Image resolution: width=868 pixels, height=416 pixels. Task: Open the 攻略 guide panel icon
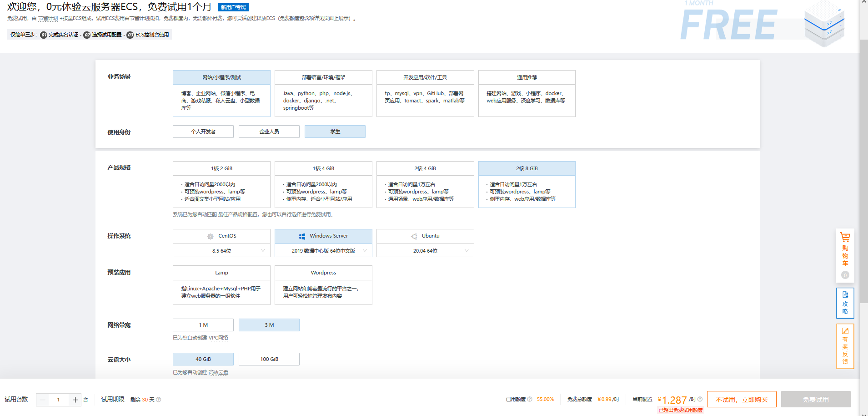click(845, 303)
